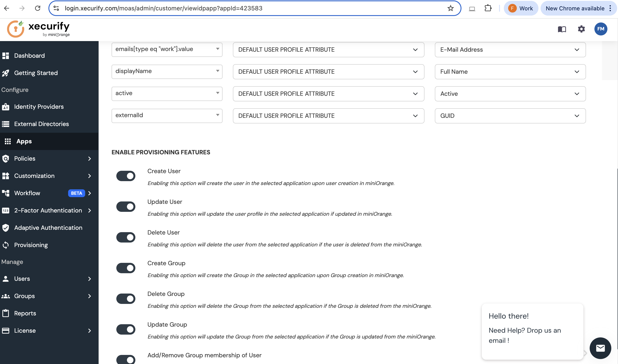Image resolution: width=618 pixels, height=364 pixels.
Task: Click the FM profile avatar
Action: click(x=600, y=29)
